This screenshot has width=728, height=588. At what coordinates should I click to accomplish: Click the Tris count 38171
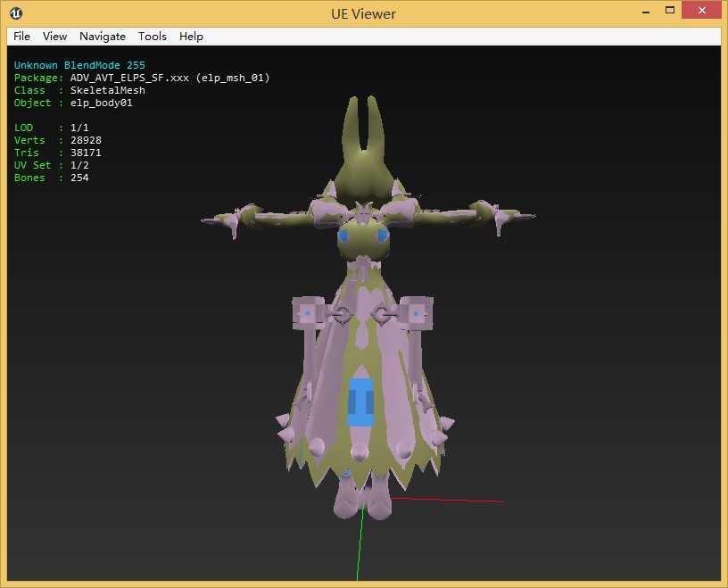(x=86, y=153)
